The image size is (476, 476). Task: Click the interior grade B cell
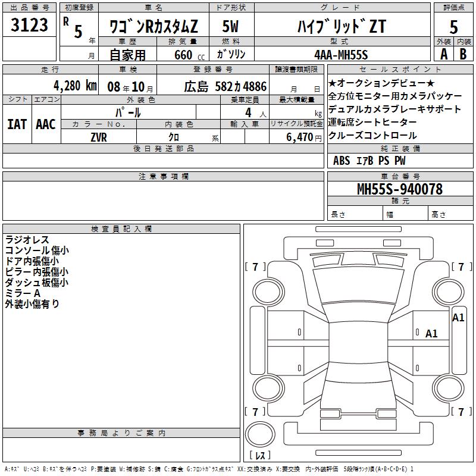pyautogui.click(x=464, y=54)
